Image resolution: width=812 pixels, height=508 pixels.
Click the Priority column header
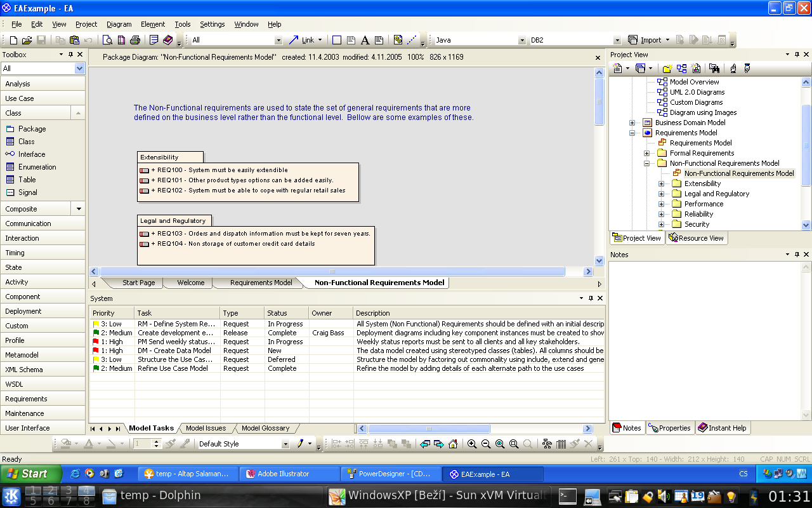coord(112,313)
